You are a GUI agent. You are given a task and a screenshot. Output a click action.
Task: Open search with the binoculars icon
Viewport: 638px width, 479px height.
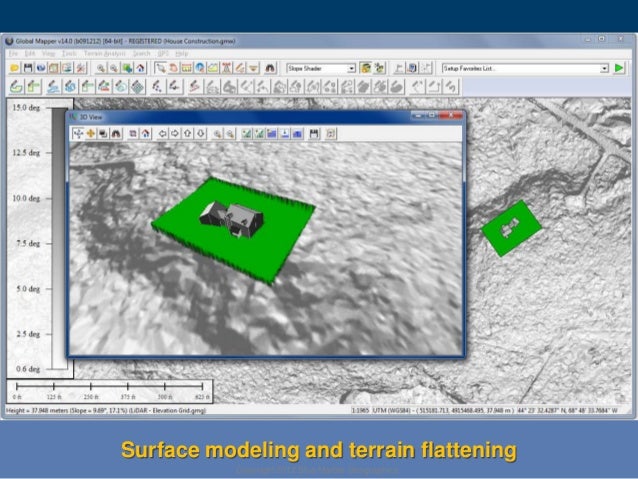pos(269,68)
